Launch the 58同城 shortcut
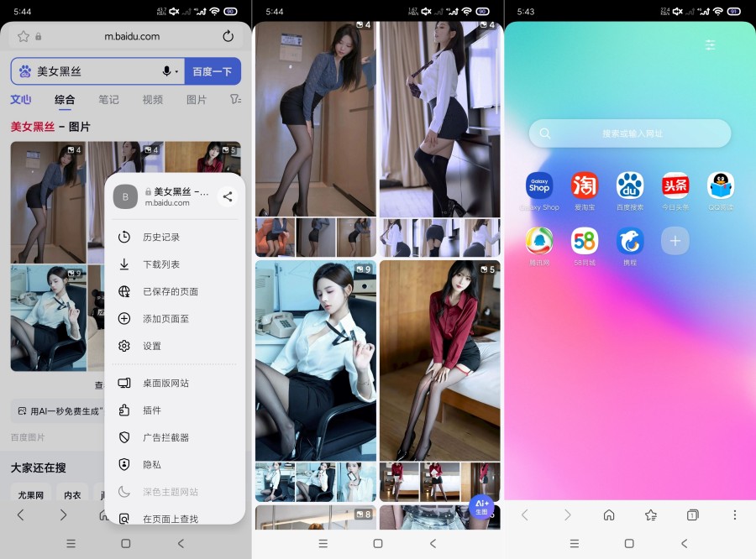The height and width of the screenshot is (559, 756). pyautogui.click(x=585, y=242)
